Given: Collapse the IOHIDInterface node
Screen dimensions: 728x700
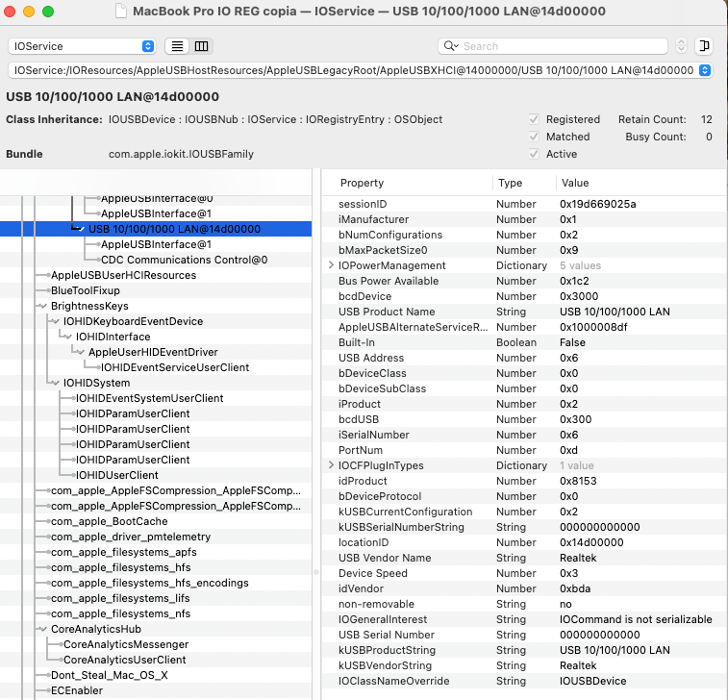Looking at the screenshot, I should [x=68, y=337].
